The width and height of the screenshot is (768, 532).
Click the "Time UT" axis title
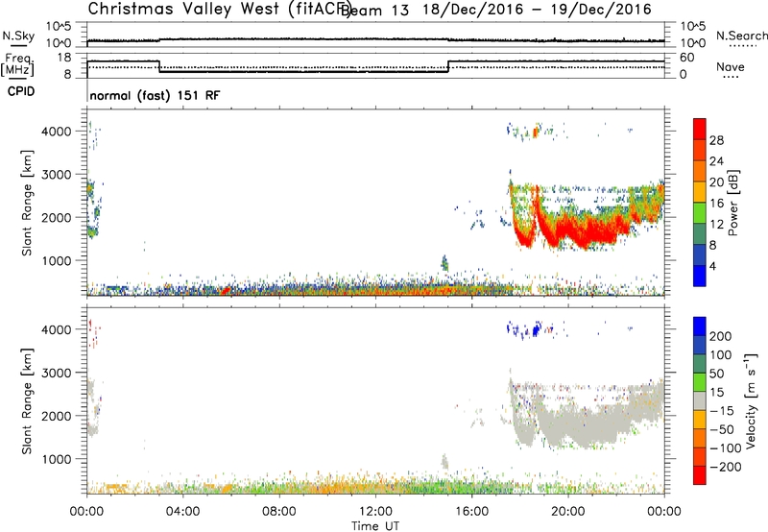click(x=375, y=526)
